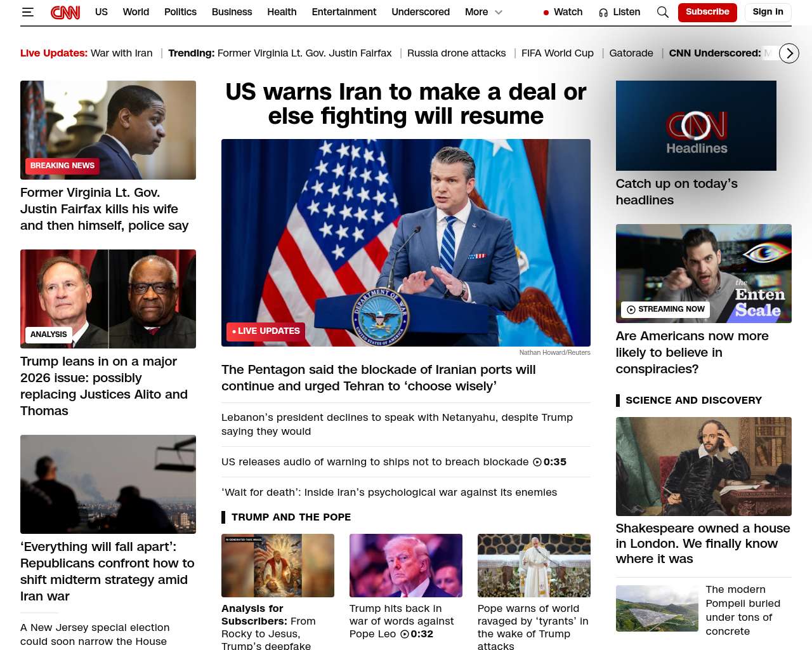Click the LIVE UPDATES badge on main photo
Image resolution: width=812 pixels, height=650 pixels.
[x=266, y=331]
